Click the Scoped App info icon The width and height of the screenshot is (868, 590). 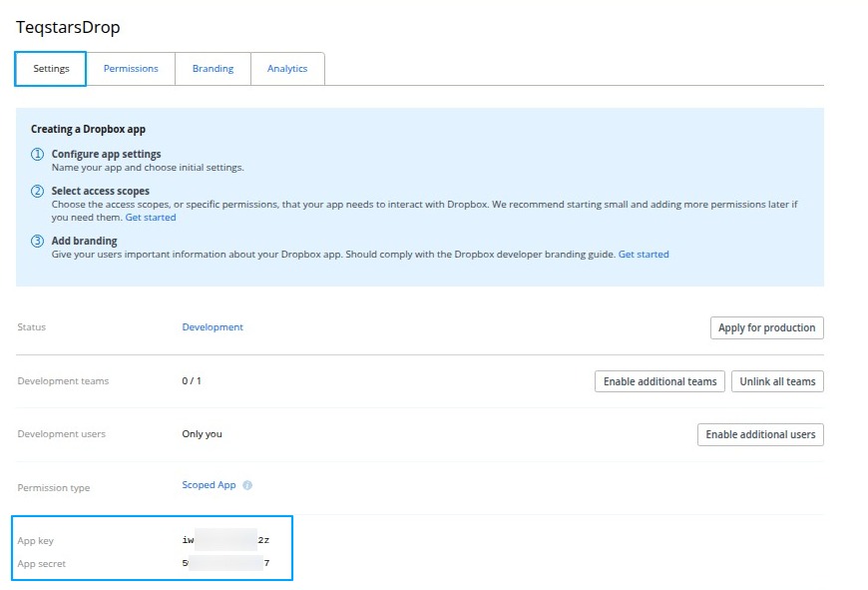click(x=247, y=485)
